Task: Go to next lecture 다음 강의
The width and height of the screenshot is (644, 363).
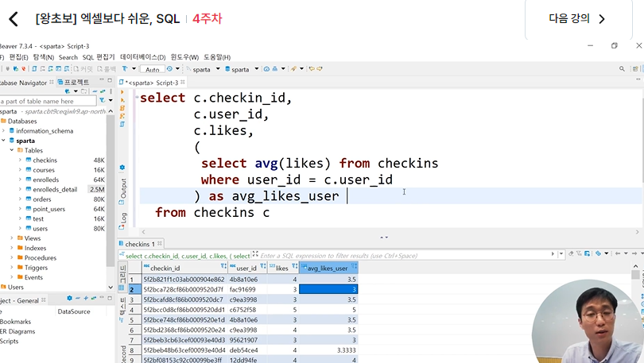Action: coord(577,19)
